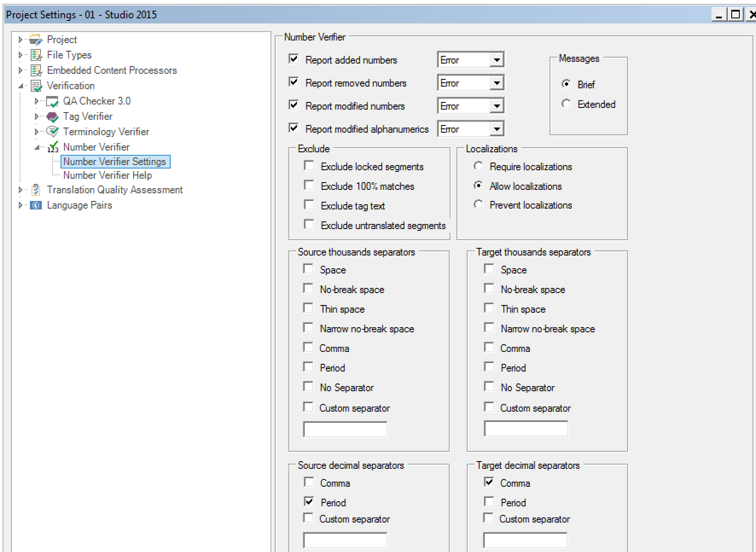The height and width of the screenshot is (552, 756).
Task: Click the Terminology Verifier icon
Action: 52,132
